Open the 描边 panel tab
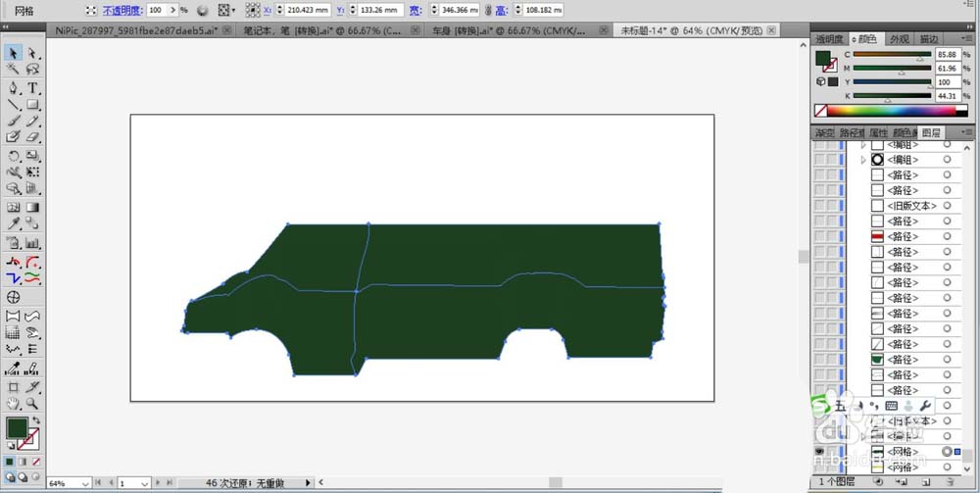The width and height of the screenshot is (980, 493). [x=928, y=39]
